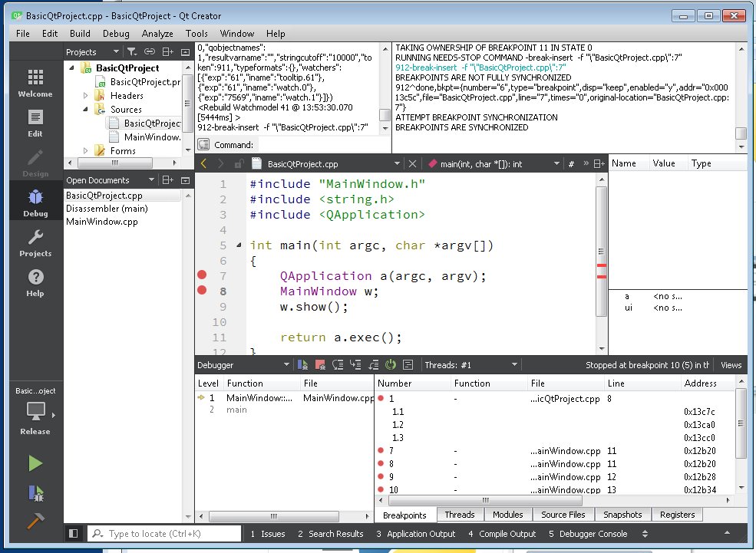This screenshot has height=553, width=756.
Task: Build project with the hammer icon
Action: 35,521
